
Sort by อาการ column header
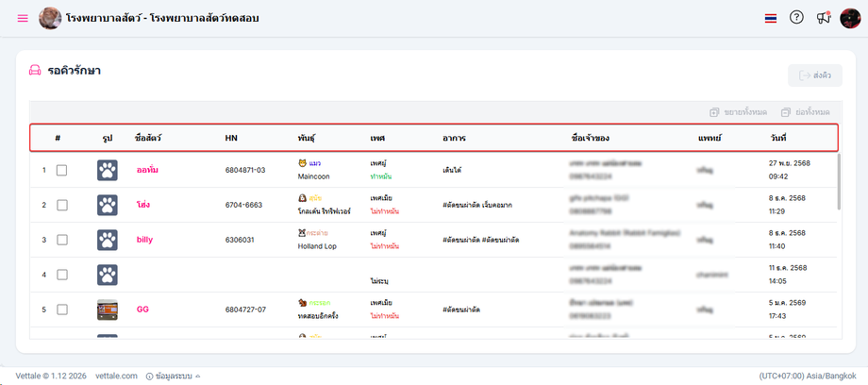pos(454,138)
